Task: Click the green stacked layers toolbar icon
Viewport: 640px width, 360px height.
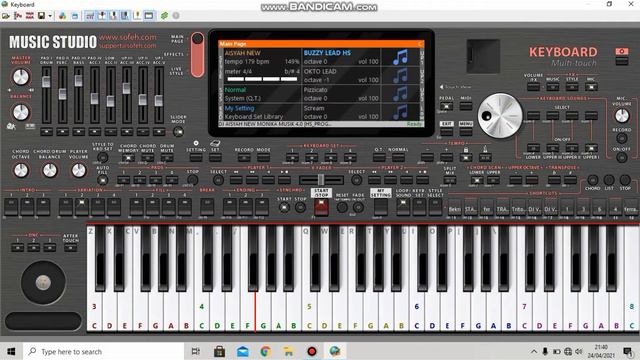Action: (x=164, y=16)
